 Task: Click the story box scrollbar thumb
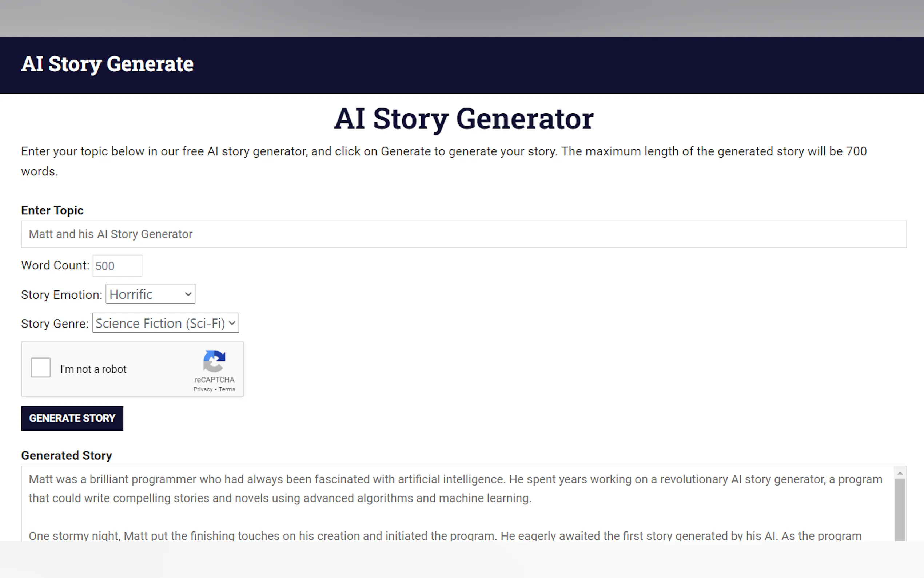[x=900, y=508]
